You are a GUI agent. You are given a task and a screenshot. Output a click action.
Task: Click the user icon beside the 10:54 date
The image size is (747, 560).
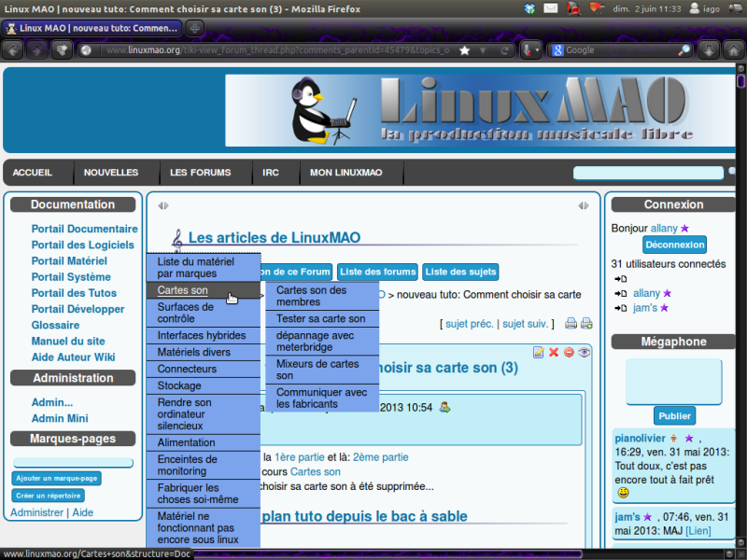click(x=444, y=408)
